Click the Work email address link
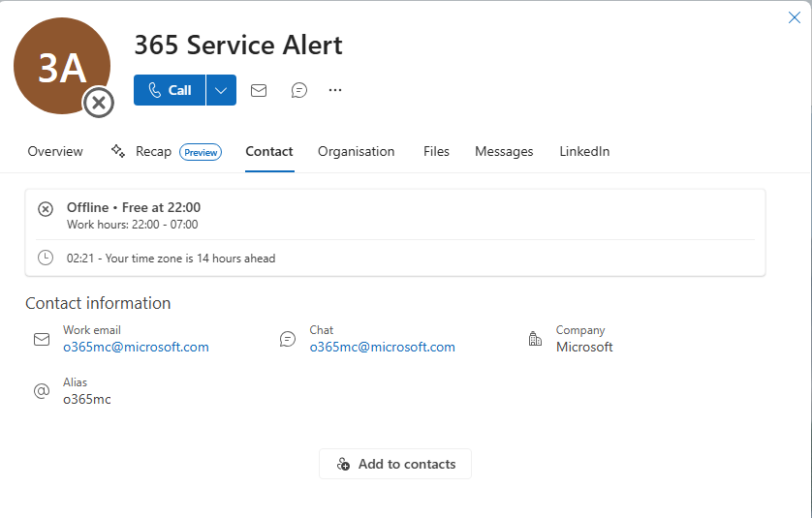The image size is (812, 518). pyautogui.click(x=137, y=348)
